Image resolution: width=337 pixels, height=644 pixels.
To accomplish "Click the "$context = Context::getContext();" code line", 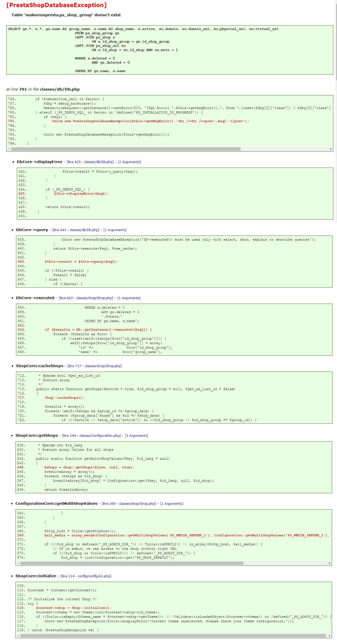I will [62, 590].
